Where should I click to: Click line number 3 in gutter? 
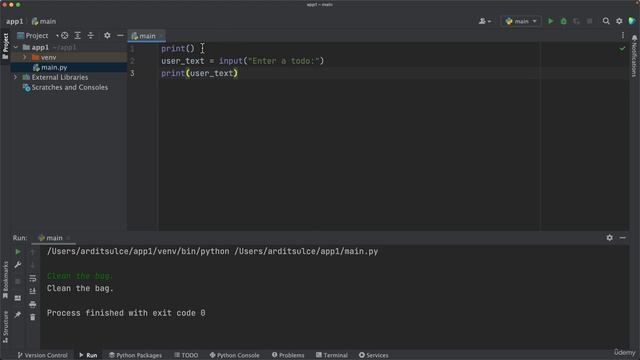point(132,73)
